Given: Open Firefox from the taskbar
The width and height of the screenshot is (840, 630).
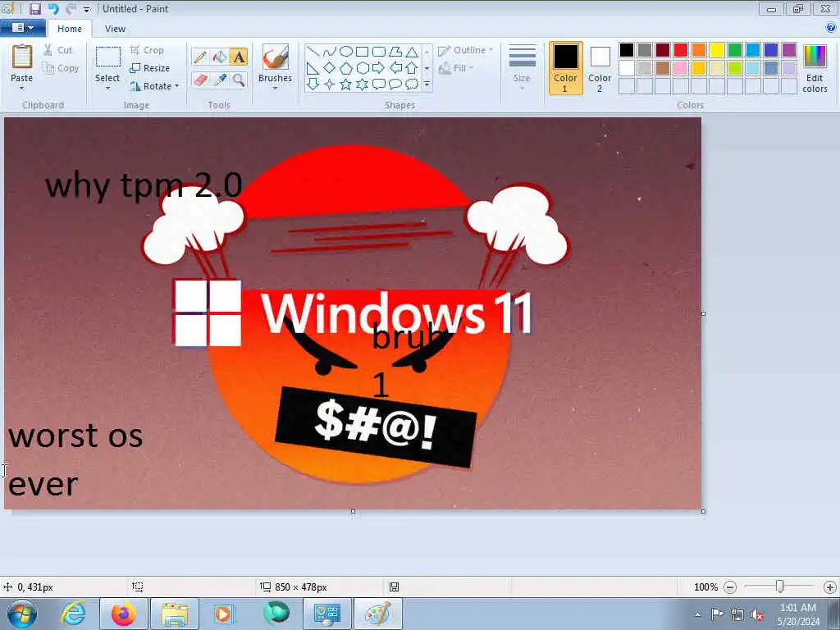Looking at the screenshot, I should tap(123, 614).
